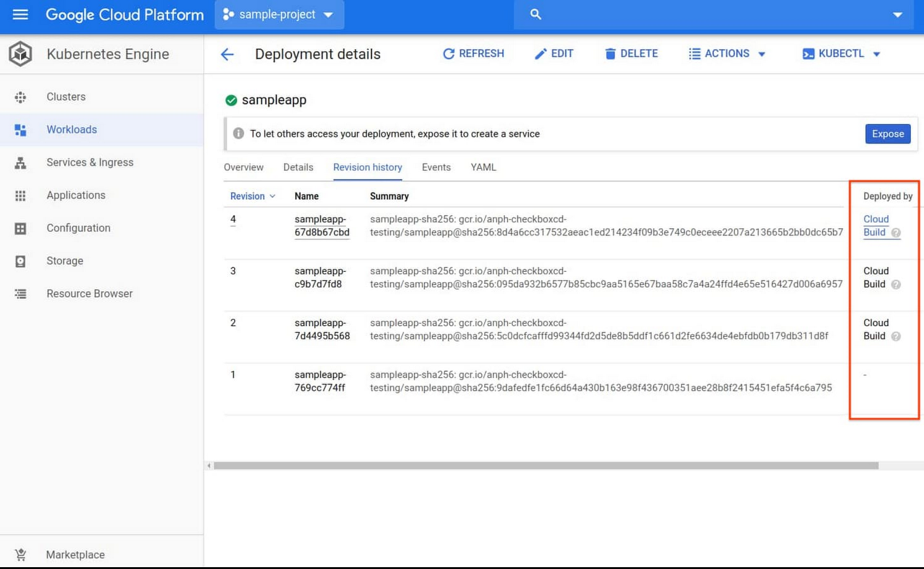Click the help icon beside revision 2 Cloud Build

point(896,337)
